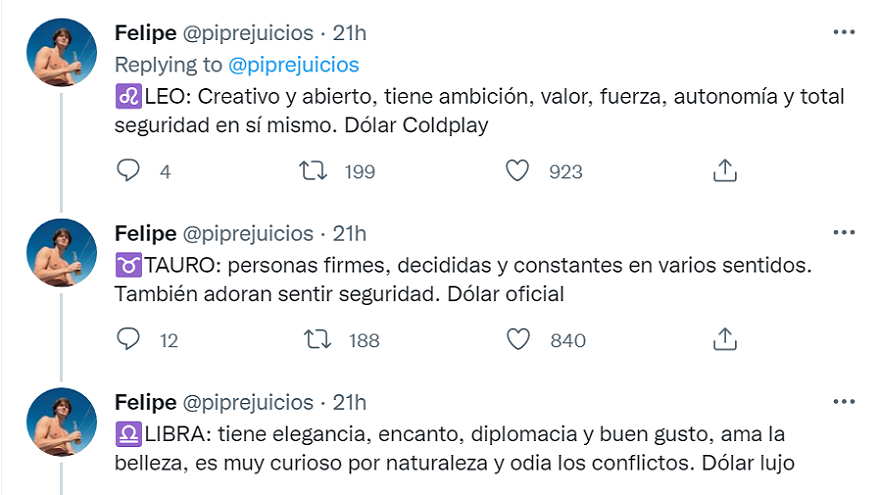
Task: Open Felipe's profile name on the LEO tweet
Action: pyautogui.click(x=145, y=33)
